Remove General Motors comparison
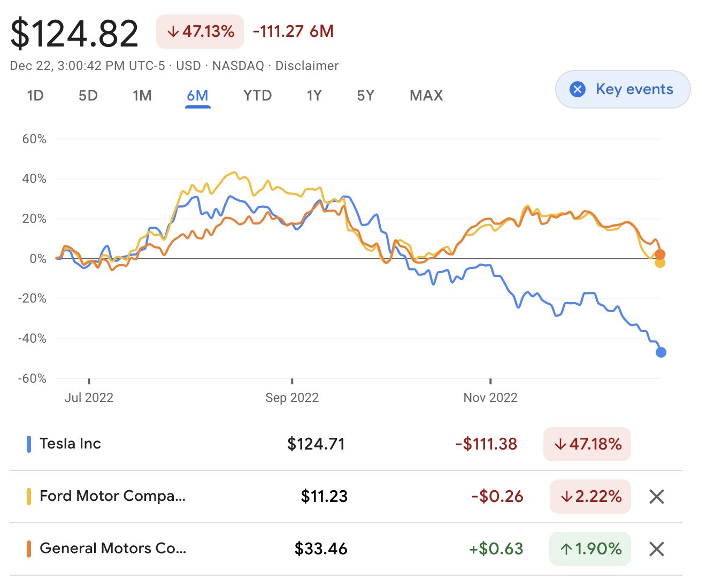This screenshot has height=588, width=707. coord(656,549)
